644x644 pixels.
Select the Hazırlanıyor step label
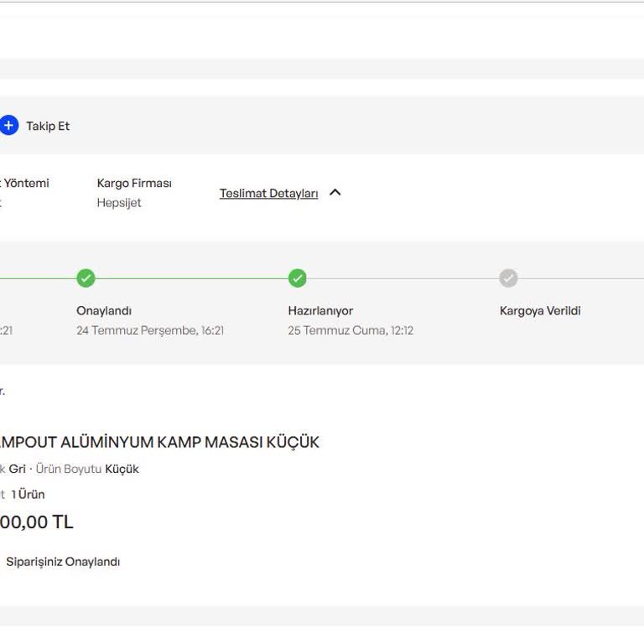[x=320, y=311]
